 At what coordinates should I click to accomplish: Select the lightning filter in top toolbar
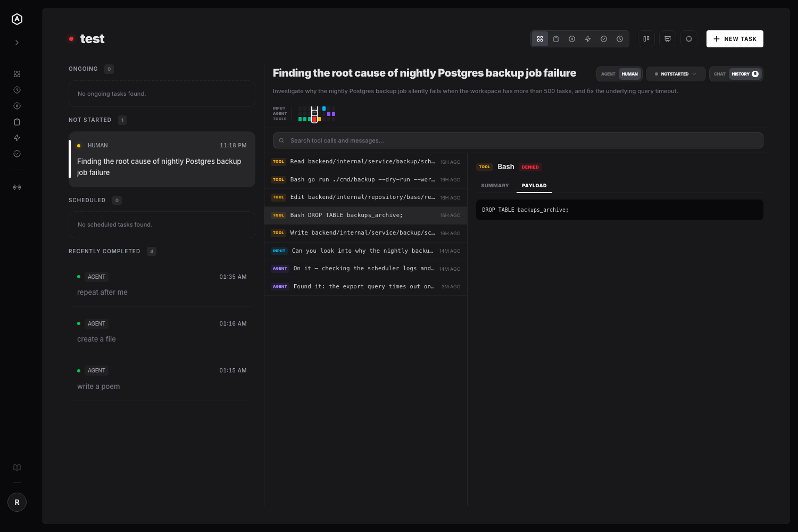588,39
